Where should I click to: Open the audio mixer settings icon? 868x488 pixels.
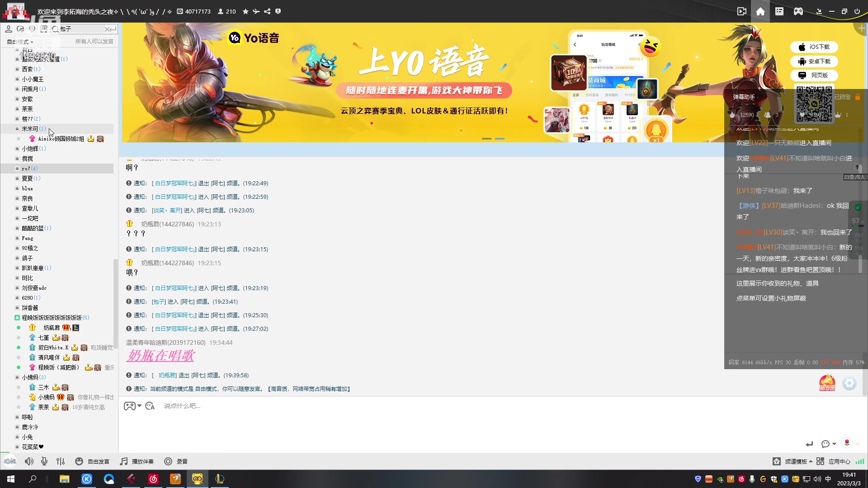coord(61,461)
